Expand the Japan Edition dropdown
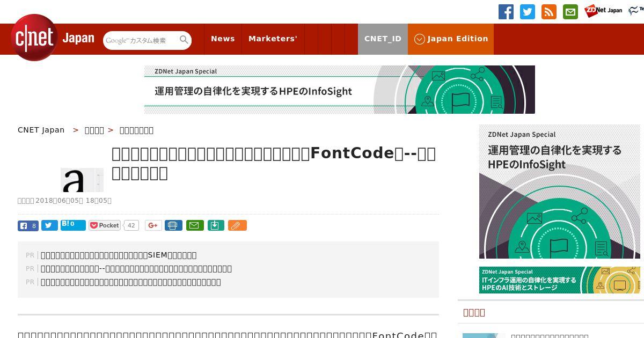Viewport: 644px width, 338px height. pos(451,39)
